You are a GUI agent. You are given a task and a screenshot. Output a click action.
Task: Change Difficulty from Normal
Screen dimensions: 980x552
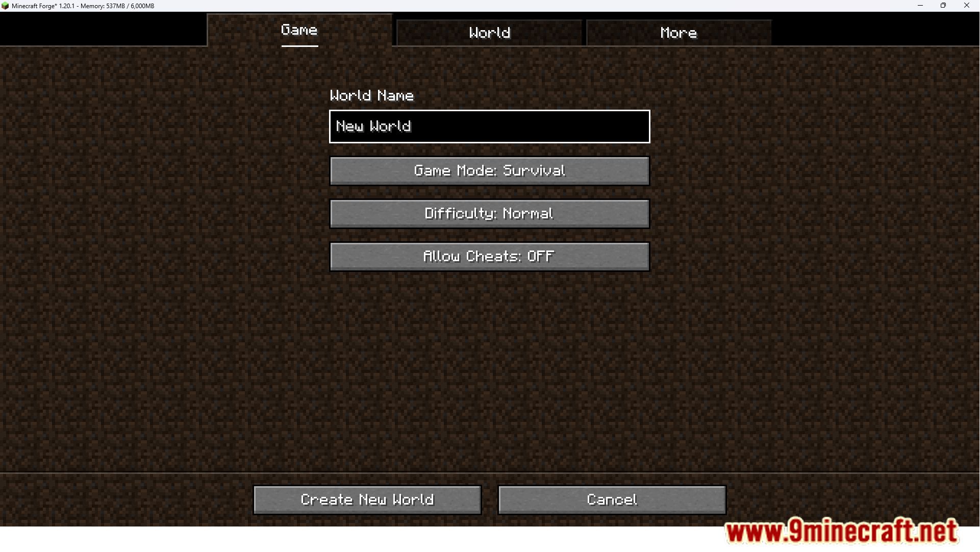489,213
